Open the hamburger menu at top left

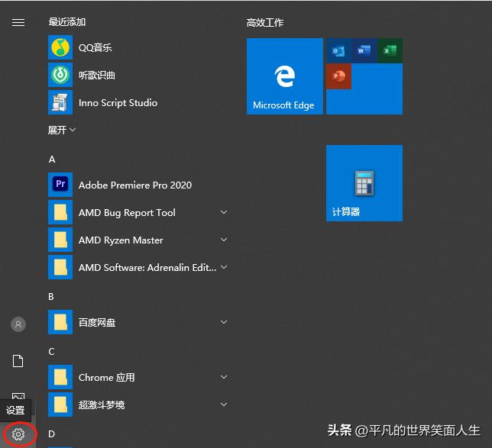coord(18,23)
